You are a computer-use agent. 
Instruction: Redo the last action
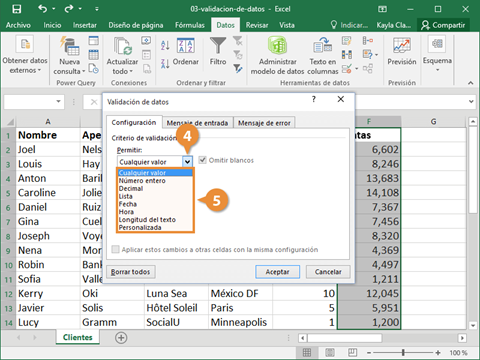(x=69, y=9)
